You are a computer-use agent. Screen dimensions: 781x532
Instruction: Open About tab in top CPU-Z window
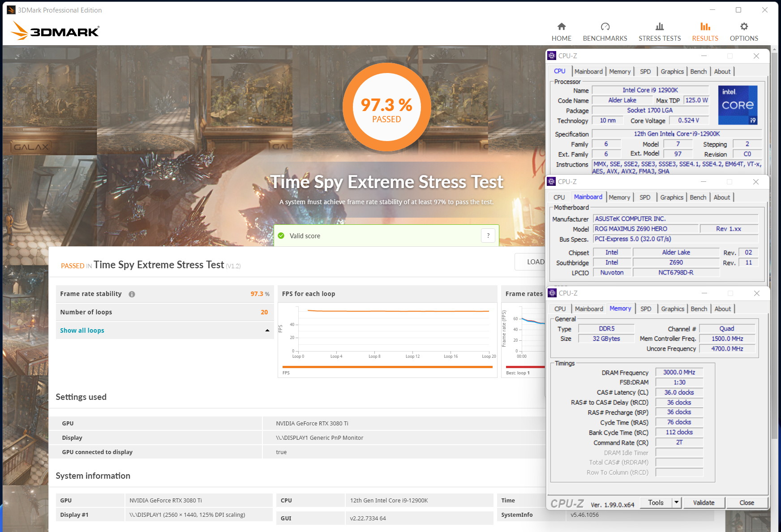(722, 72)
